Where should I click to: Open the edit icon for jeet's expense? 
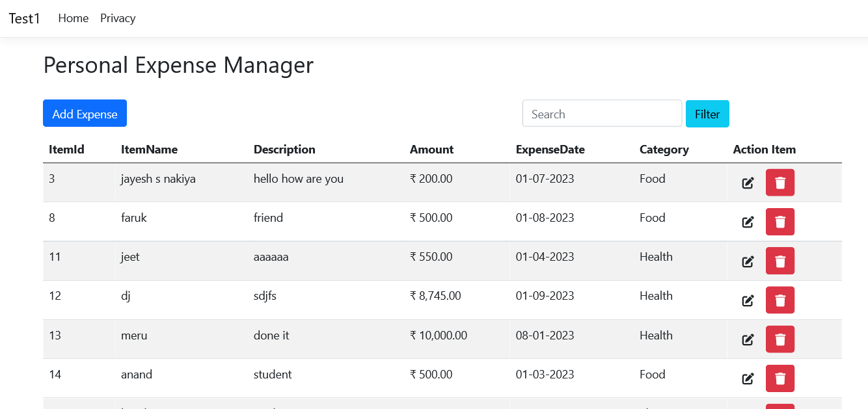tap(747, 261)
